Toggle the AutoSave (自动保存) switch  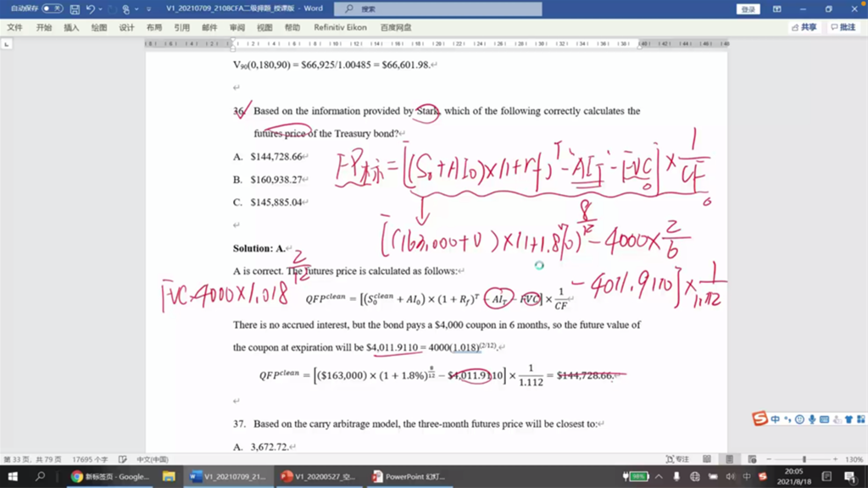(52, 8)
